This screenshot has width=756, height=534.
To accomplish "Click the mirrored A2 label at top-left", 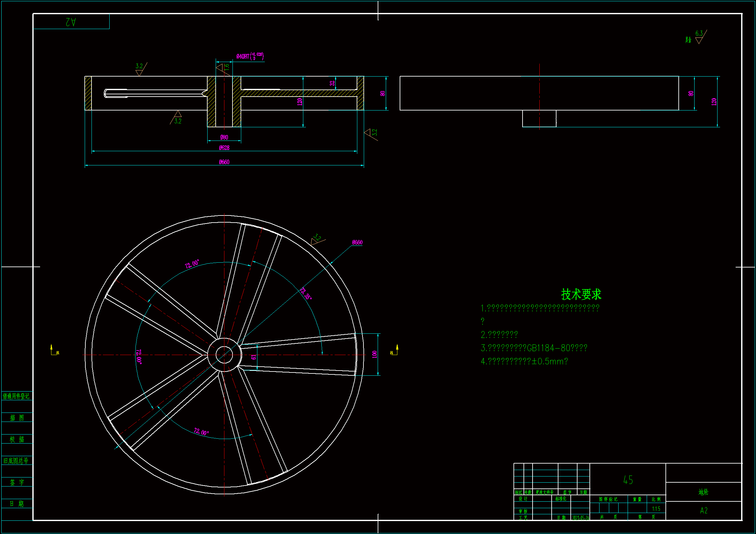I will pyautogui.click(x=71, y=22).
